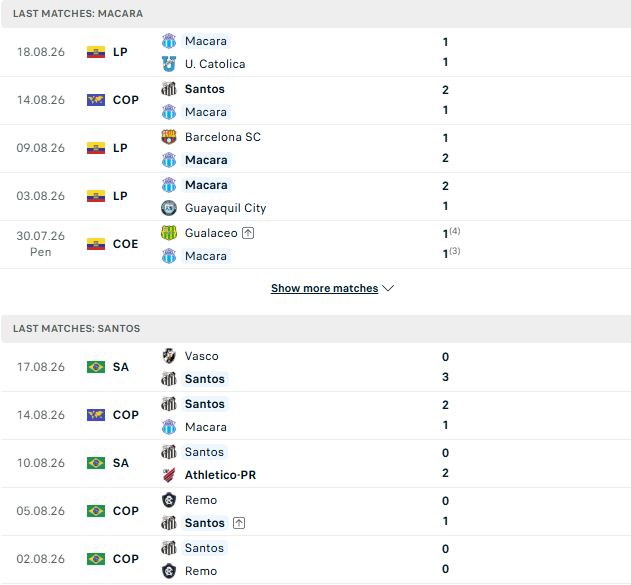
Task: Open the 30.07.26 penalty shootout match row
Action: (x=316, y=245)
